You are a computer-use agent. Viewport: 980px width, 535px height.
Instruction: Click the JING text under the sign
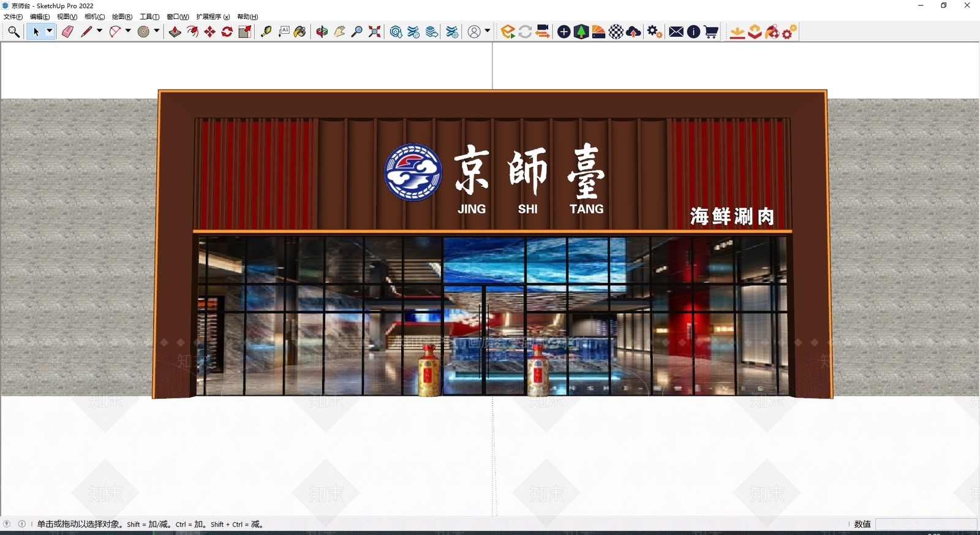472,209
